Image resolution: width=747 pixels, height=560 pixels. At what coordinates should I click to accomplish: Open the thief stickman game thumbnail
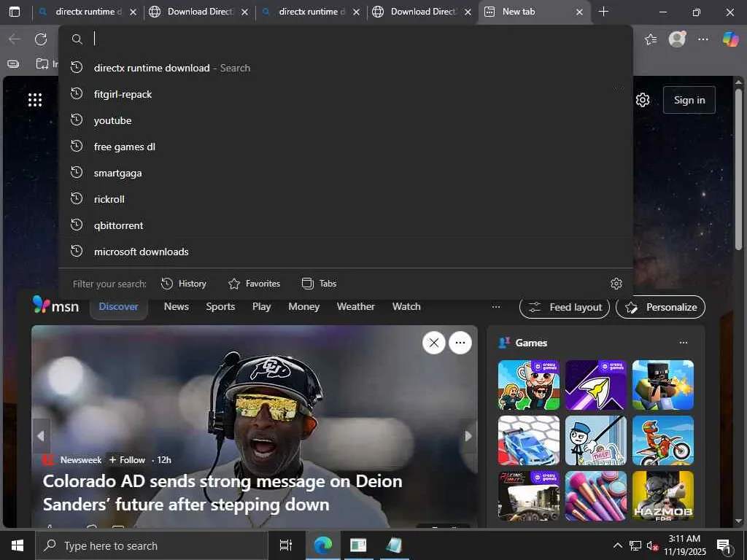[595, 440]
